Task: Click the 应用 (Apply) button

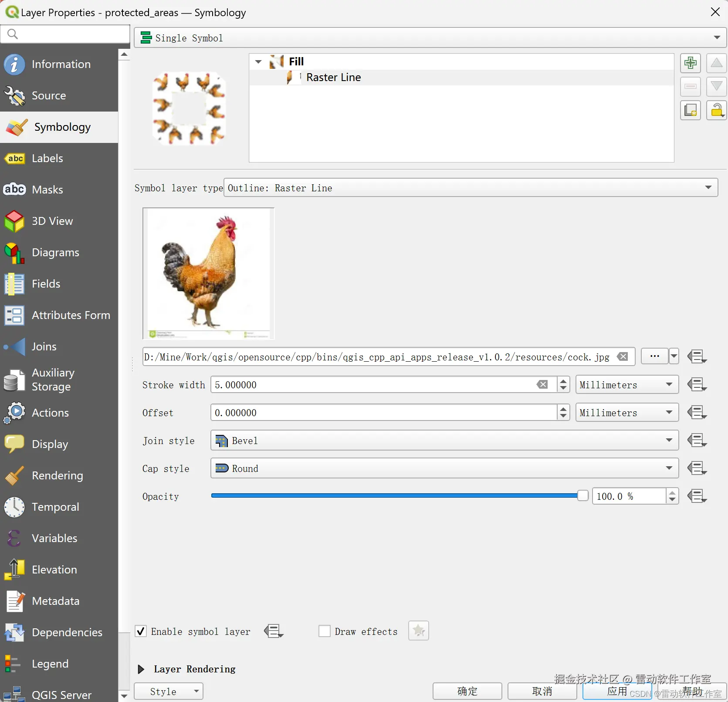Action: click(x=617, y=692)
